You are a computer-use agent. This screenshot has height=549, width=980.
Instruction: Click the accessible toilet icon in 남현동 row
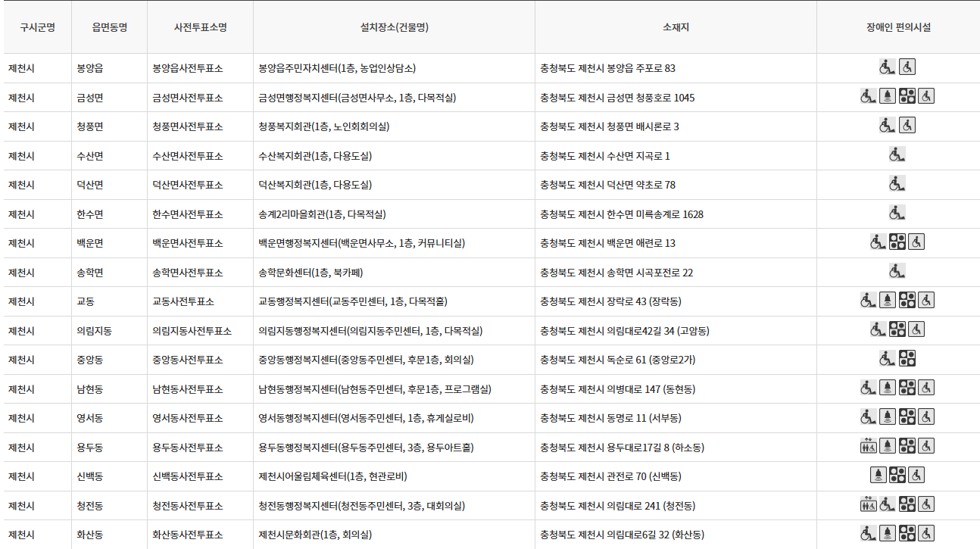925,388
